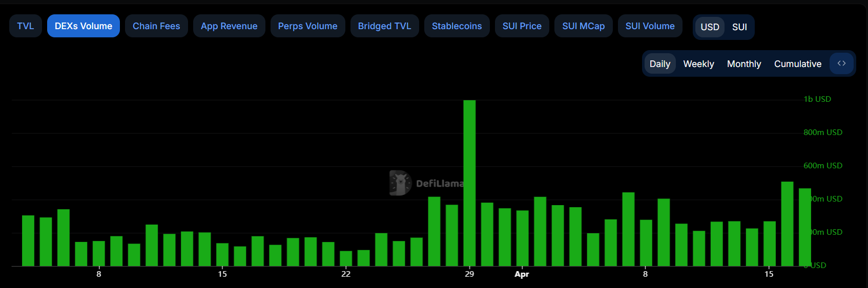Screen dimensions: 868x288
Task: Toggle the SUI MCap metric
Action: pyautogui.click(x=583, y=26)
